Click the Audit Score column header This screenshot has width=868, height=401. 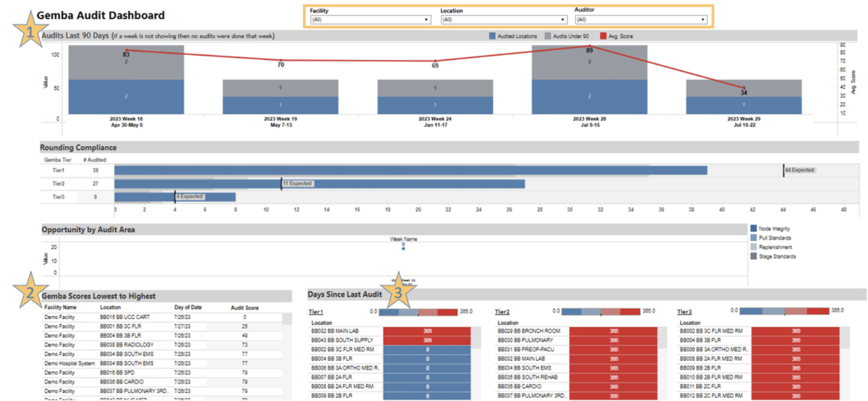pyautogui.click(x=245, y=307)
